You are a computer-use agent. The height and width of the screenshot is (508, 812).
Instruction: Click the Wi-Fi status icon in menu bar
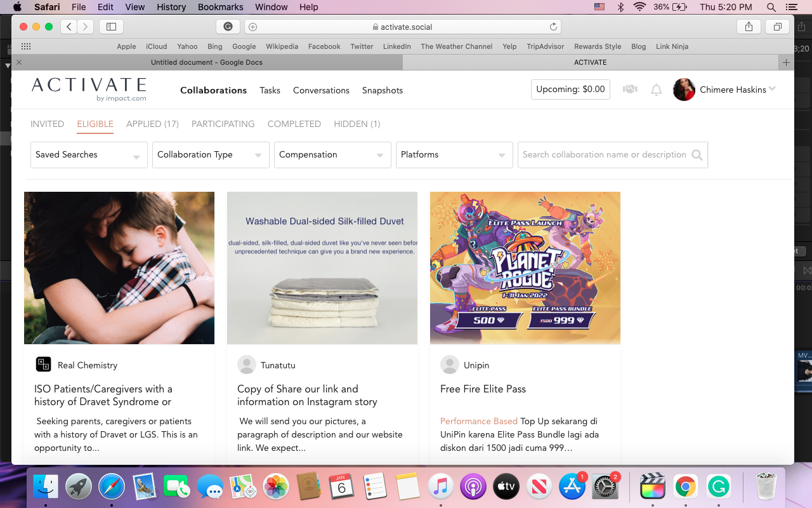pyautogui.click(x=639, y=7)
